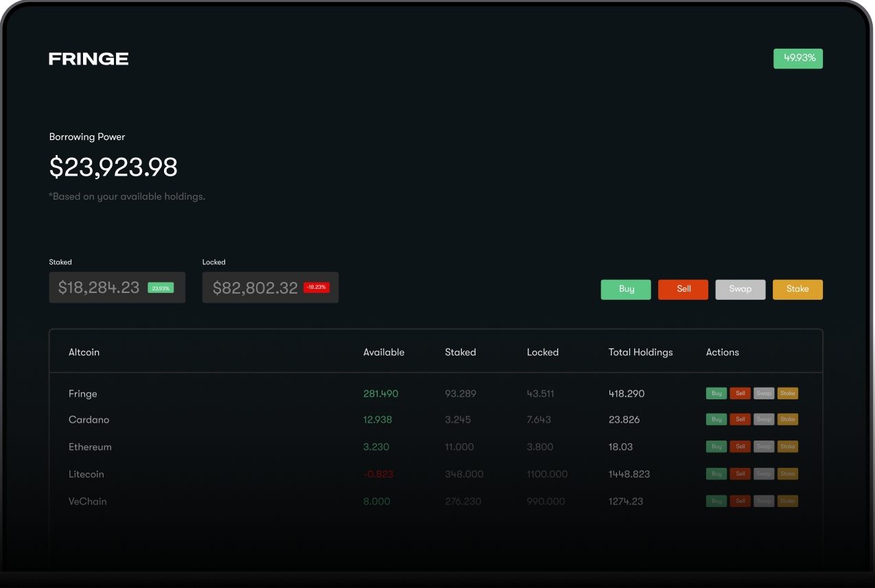Image resolution: width=875 pixels, height=588 pixels.
Task: Click the -18.23% loss badge
Action: [316, 287]
